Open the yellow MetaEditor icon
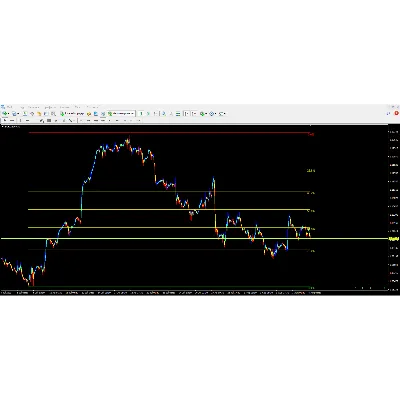This screenshot has height=400, width=400. click(89, 114)
